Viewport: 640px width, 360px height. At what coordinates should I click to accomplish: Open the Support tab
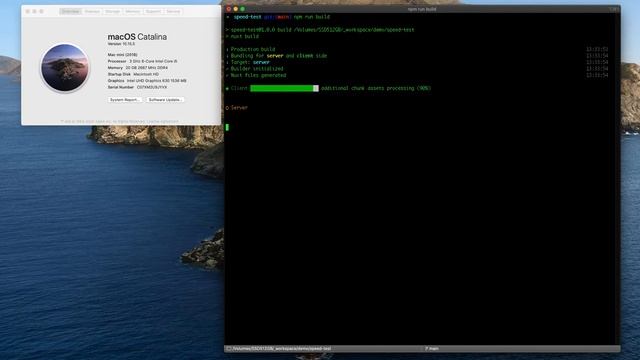tap(153, 11)
